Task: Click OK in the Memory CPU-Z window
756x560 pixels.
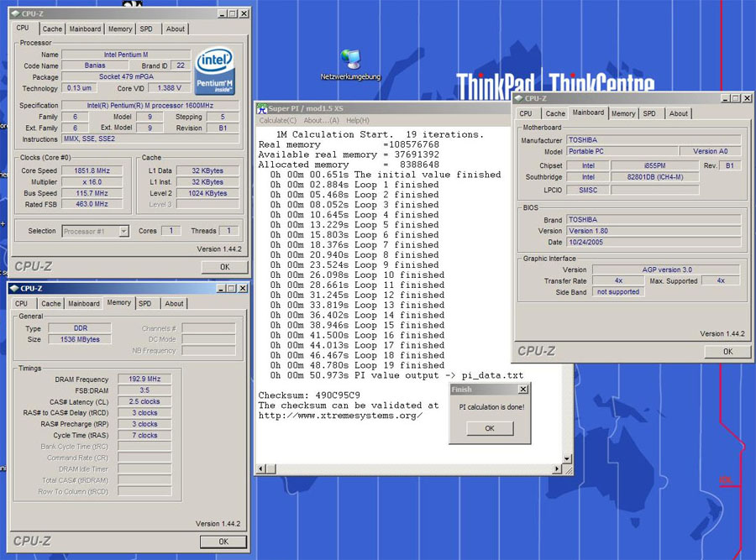Action: (x=223, y=542)
